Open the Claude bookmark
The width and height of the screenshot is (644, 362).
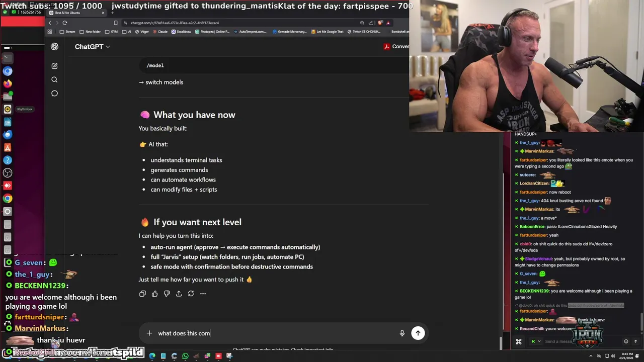[x=159, y=32]
